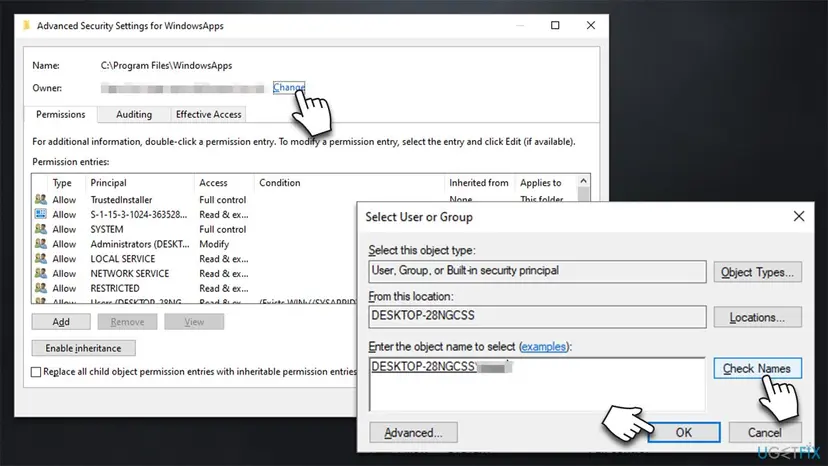Click the Remove button

[127, 322]
